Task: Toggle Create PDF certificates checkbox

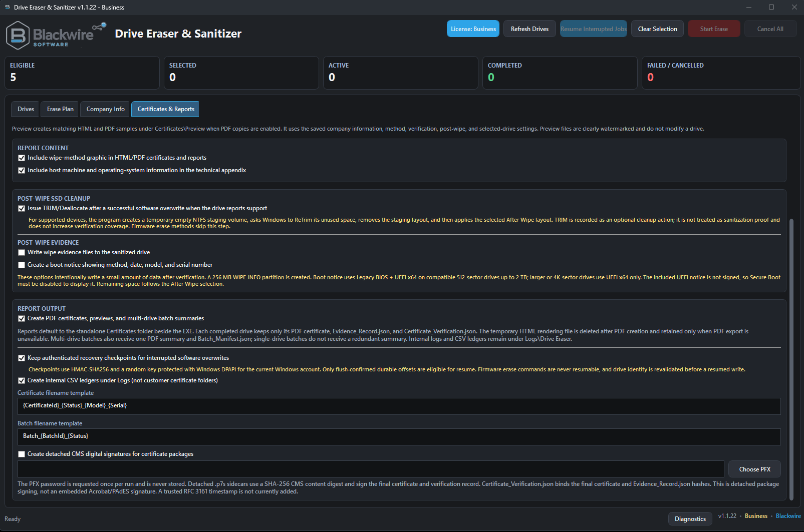Action: [22, 318]
